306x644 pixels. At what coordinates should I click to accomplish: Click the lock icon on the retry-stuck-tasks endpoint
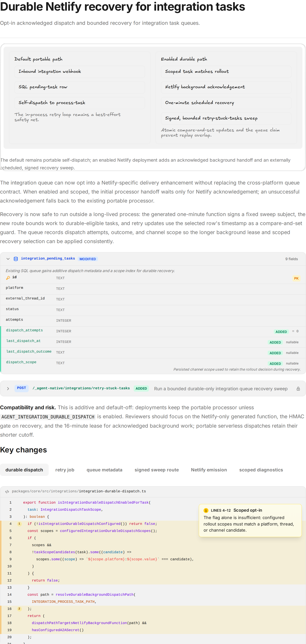coord(298,388)
